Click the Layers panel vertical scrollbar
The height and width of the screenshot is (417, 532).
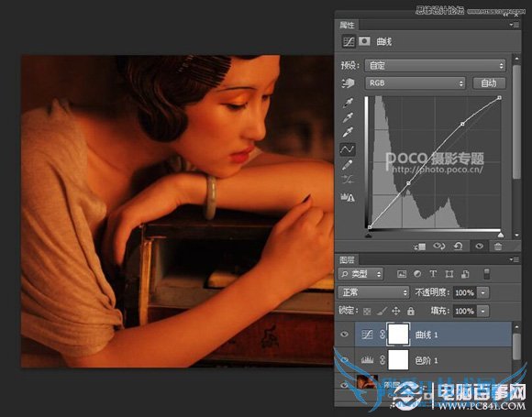coord(516,347)
